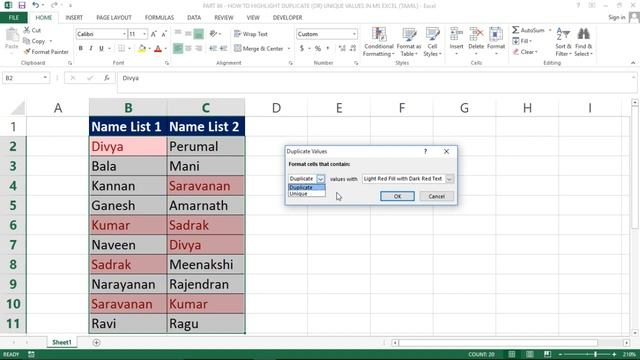Screen dimensions: 640x360
Task: Open the Clear eraser menu
Action: point(525,52)
